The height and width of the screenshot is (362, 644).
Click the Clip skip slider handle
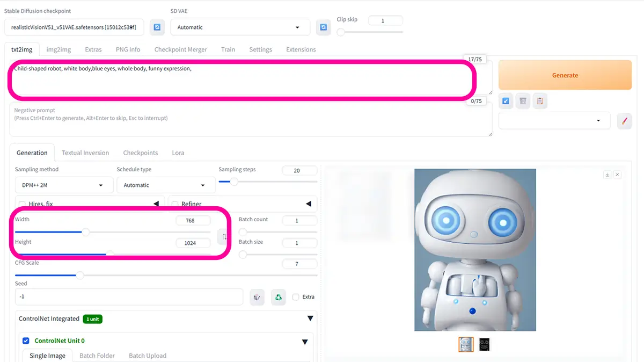pyautogui.click(x=341, y=32)
